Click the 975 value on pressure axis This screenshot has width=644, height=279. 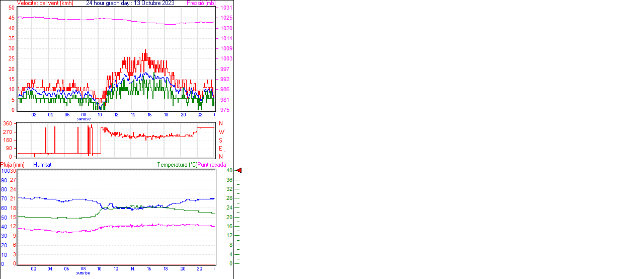pos(225,110)
